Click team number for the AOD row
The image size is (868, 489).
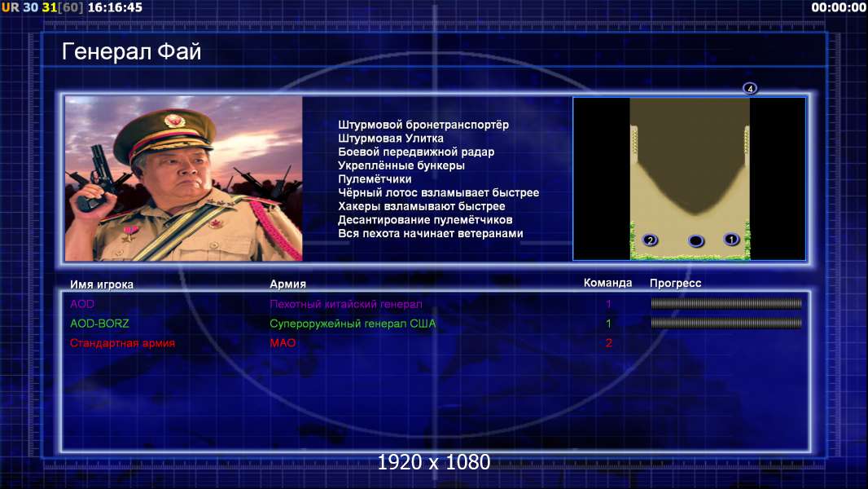608,303
